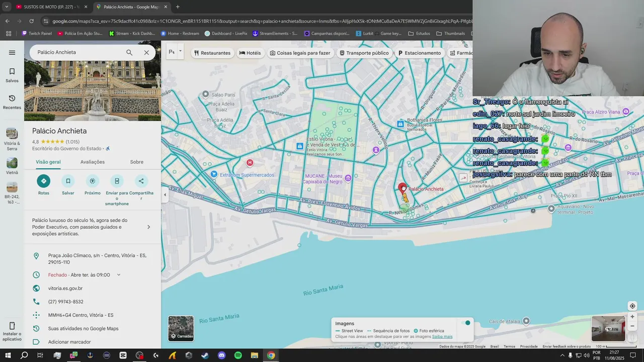Click Instalar o aplicativo
The width and height of the screenshot is (644, 362).
coord(12,332)
